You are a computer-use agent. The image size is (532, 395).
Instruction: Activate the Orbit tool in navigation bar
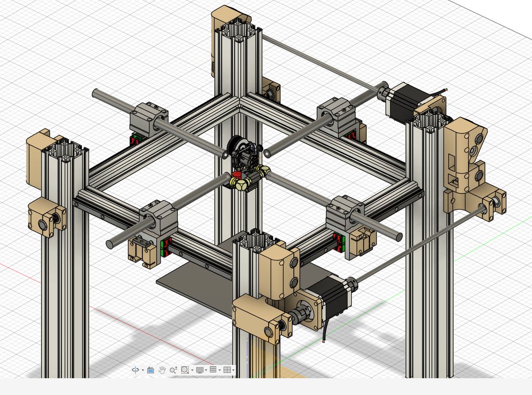(135, 370)
